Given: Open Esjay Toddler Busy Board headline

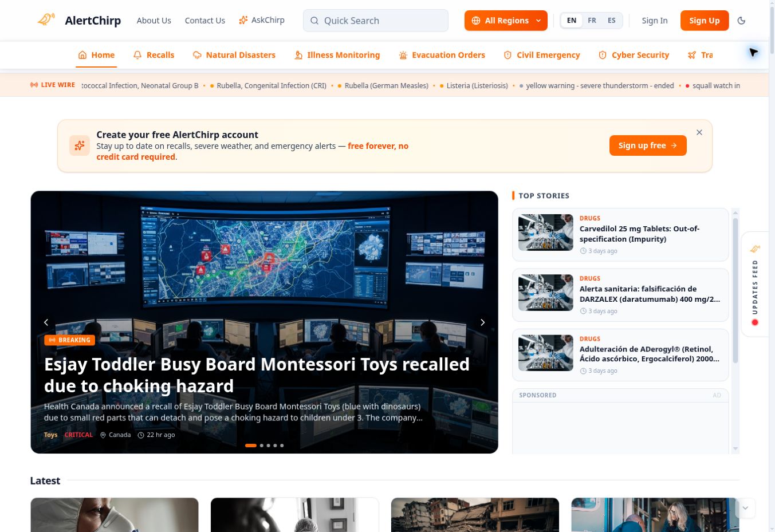Looking at the screenshot, I should coord(257,375).
